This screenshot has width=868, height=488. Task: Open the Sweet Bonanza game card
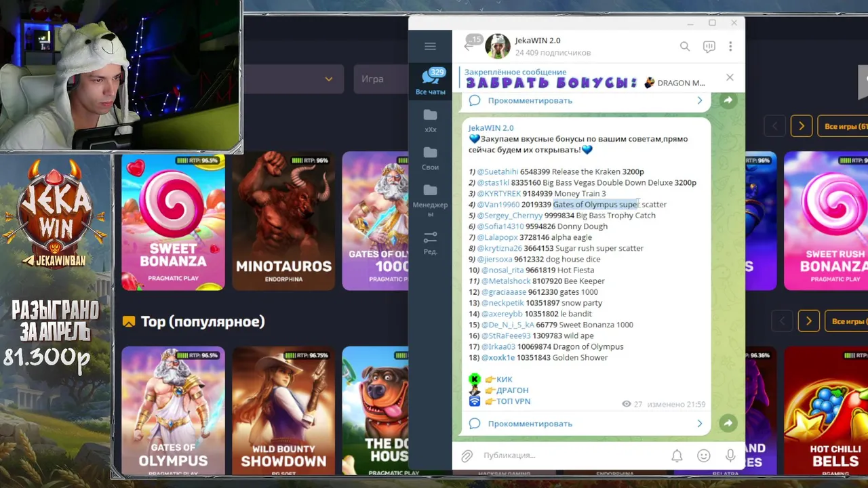pyautogui.click(x=173, y=221)
